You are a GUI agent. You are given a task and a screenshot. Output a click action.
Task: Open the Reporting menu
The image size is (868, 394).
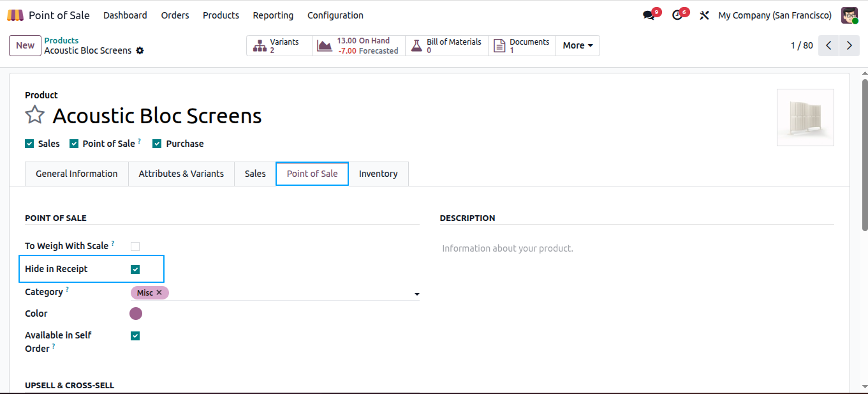[273, 15]
